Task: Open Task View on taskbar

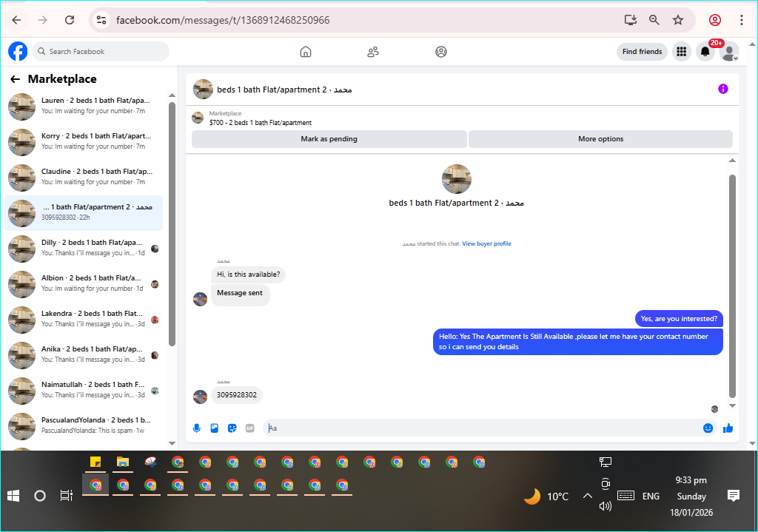Action: tap(66, 496)
